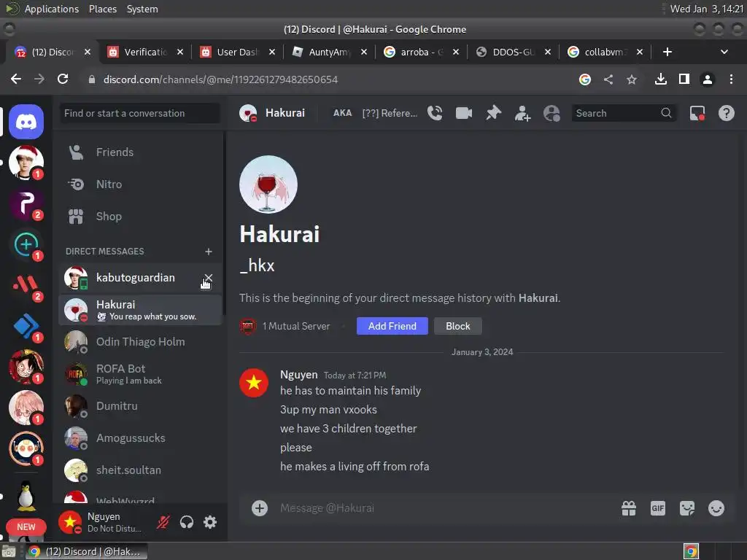Open the Discord inbox

tap(697, 113)
